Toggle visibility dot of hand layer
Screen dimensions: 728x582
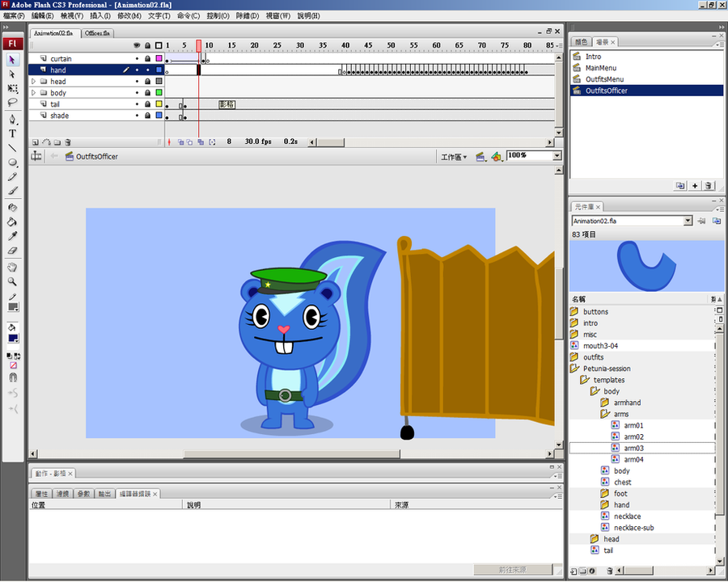(137, 70)
